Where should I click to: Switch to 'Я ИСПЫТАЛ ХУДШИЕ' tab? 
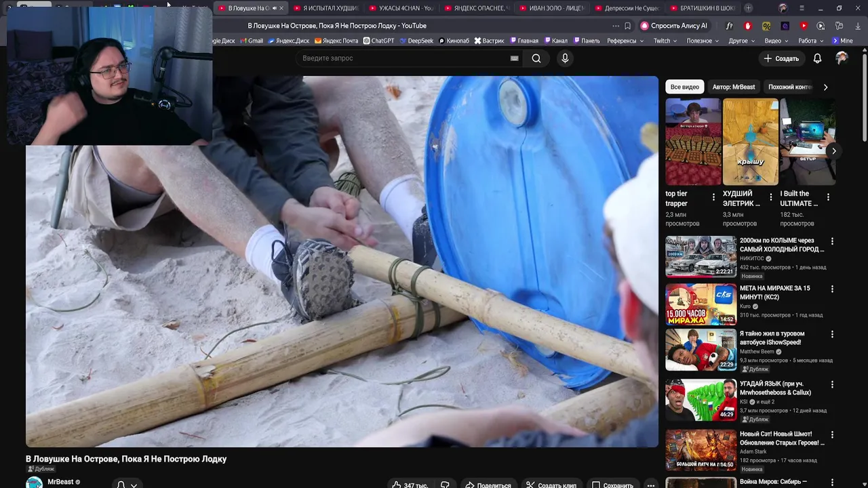click(x=325, y=8)
